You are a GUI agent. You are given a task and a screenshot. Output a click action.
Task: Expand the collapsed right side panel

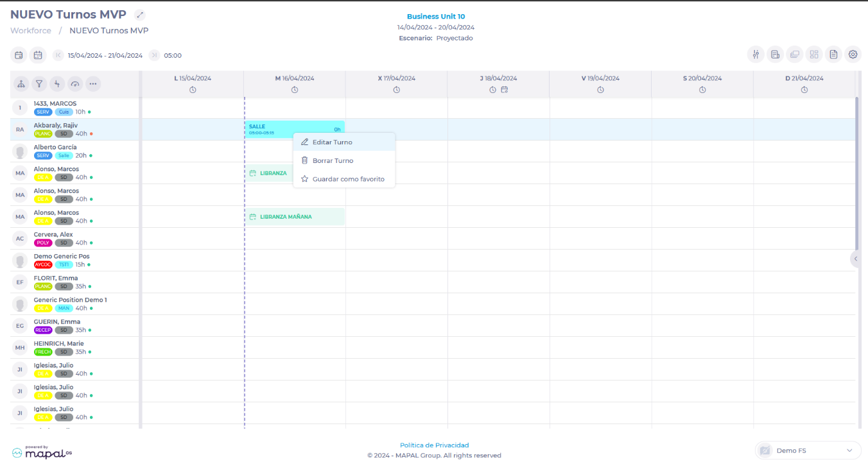(x=855, y=259)
